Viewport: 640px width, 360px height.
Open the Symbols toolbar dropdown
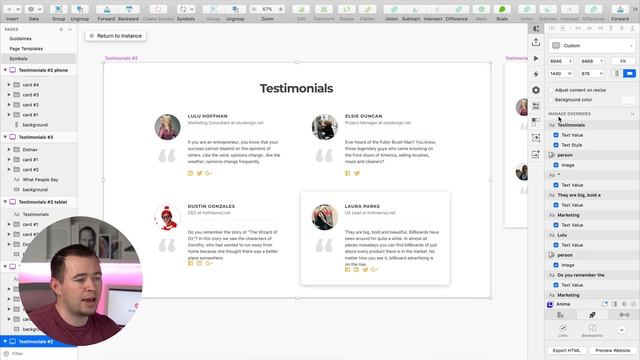tap(186, 9)
